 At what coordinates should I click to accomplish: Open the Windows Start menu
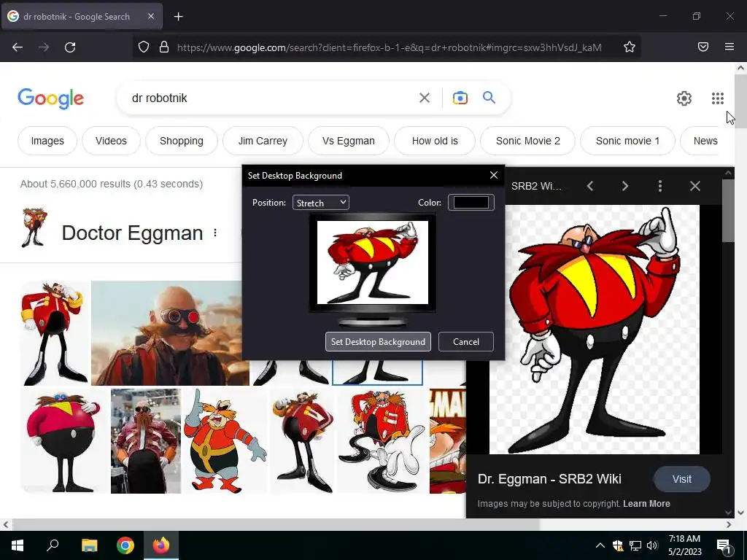pyautogui.click(x=18, y=545)
